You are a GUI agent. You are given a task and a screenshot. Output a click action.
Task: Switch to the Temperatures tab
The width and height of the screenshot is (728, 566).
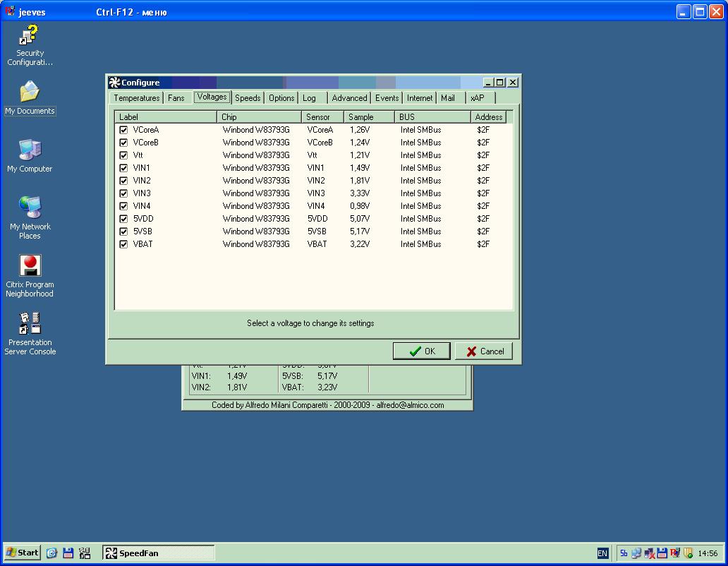(x=136, y=98)
